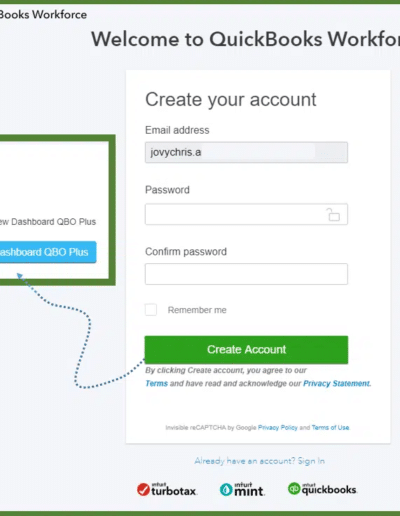
Task: Click the TurboTax checkmark logo icon
Action: 143,490
